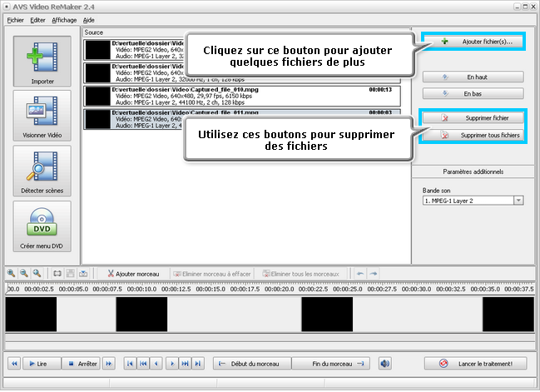Screen dimensions: 540x392
Task: Step back one frame with the single left arrow
Action: coord(156,364)
